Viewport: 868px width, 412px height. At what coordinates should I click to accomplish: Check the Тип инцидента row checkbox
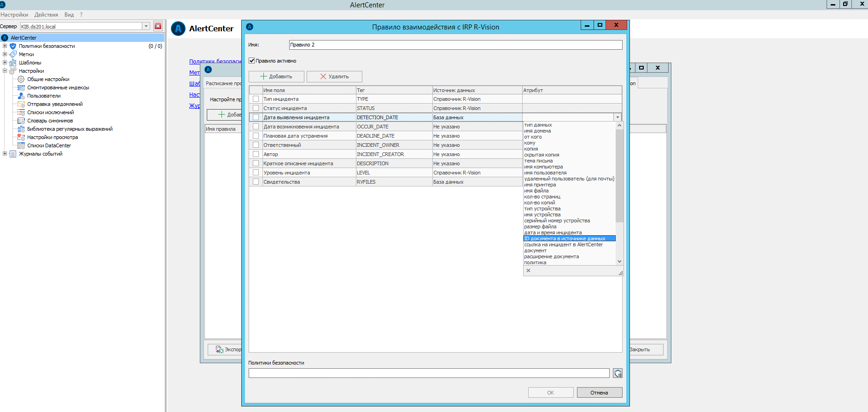(x=256, y=99)
